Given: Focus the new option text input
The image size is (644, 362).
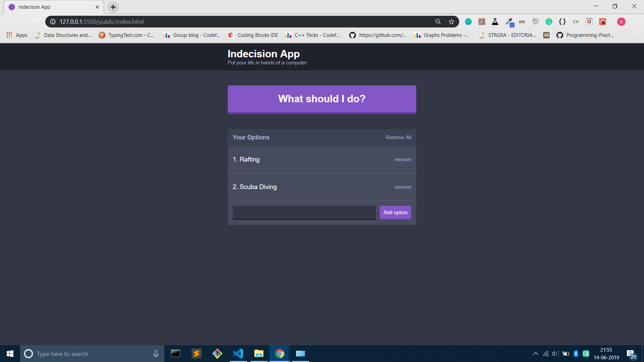Looking at the screenshot, I should click(x=304, y=213).
